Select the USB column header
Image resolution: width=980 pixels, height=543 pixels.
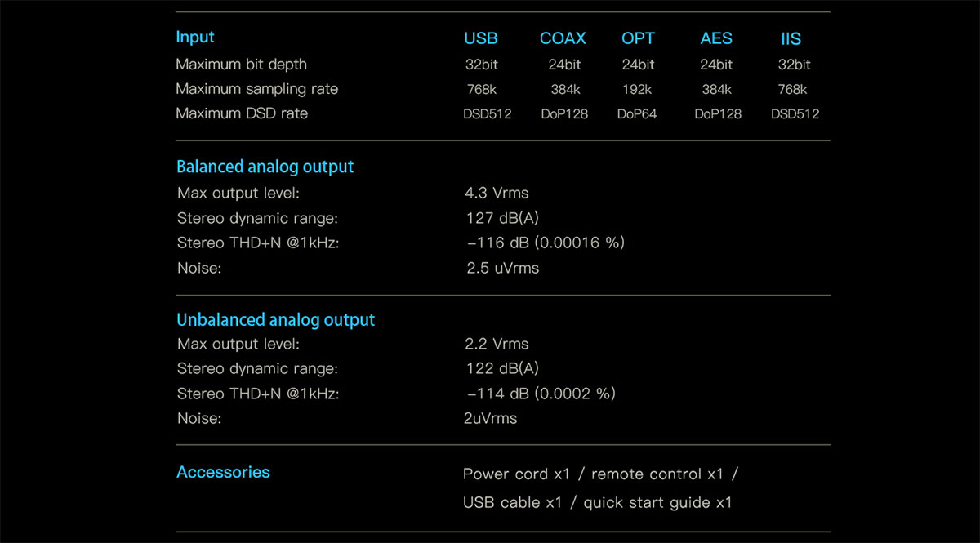tap(481, 38)
